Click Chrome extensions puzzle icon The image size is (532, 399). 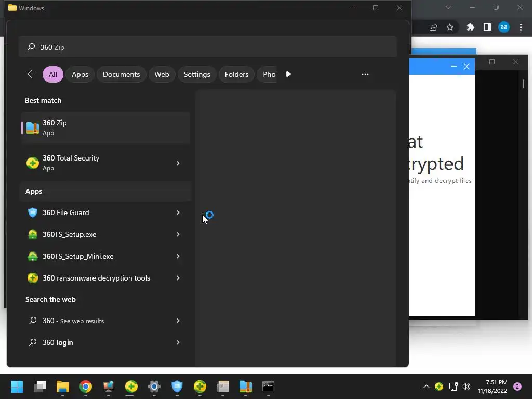click(x=470, y=27)
